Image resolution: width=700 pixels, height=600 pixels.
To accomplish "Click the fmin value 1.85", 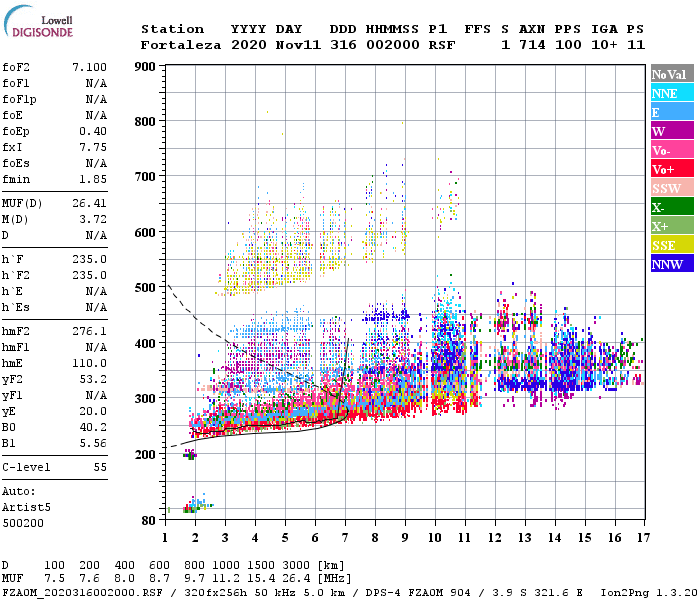I will point(93,179).
